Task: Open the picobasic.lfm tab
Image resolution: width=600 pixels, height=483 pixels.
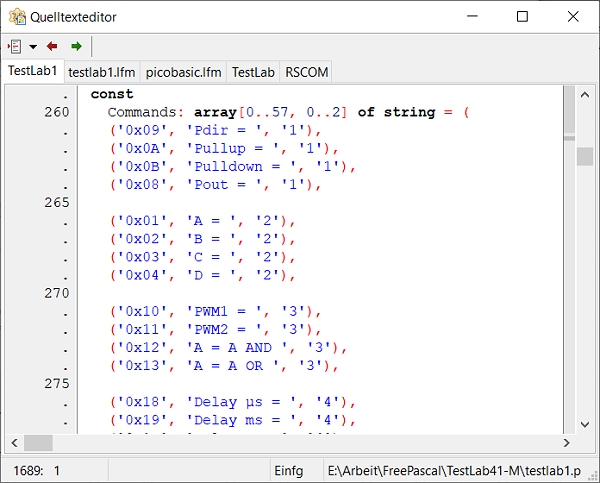Action: point(183,72)
